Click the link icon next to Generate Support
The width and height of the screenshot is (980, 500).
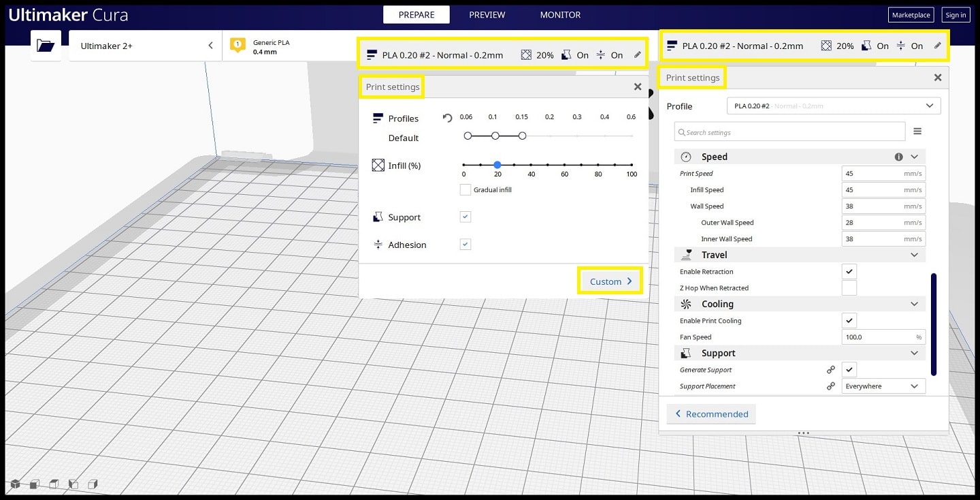[x=830, y=370]
